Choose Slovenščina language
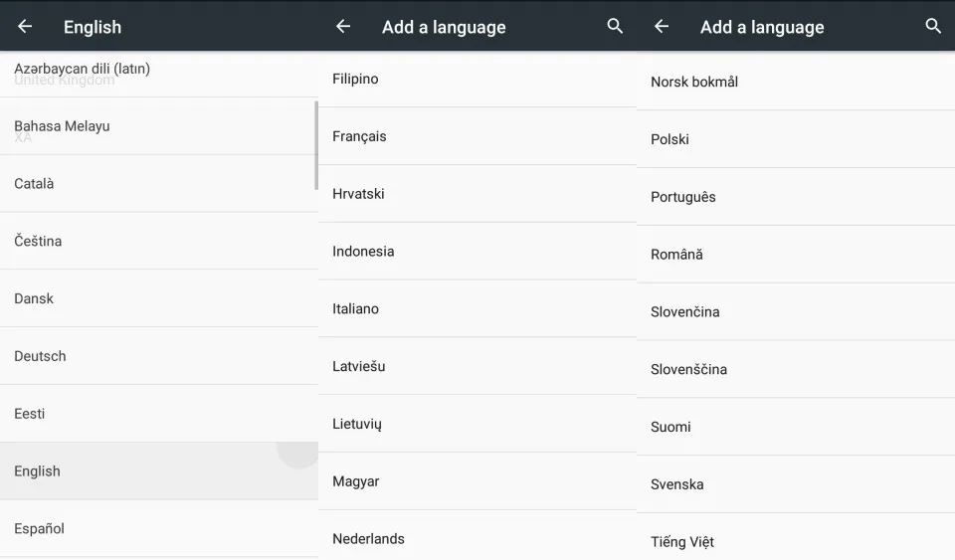This screenshot has height=560, width=955. tap(796, 369)
